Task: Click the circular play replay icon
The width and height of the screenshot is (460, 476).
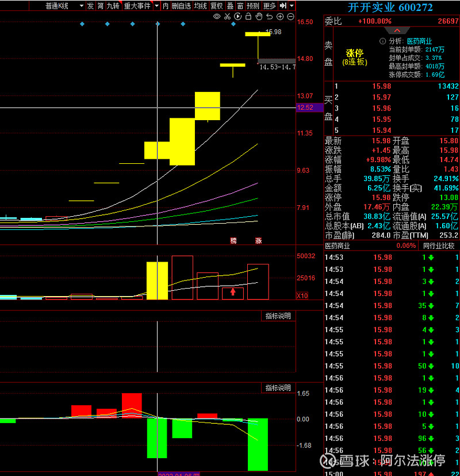Action: (x=237, y=17)
